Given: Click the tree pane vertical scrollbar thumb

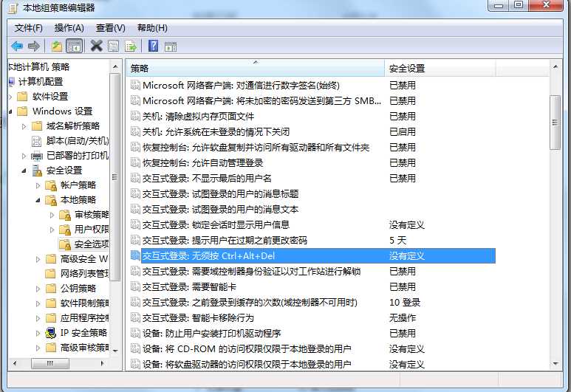Looking at the screenshot, I should [x=115, y=177].
